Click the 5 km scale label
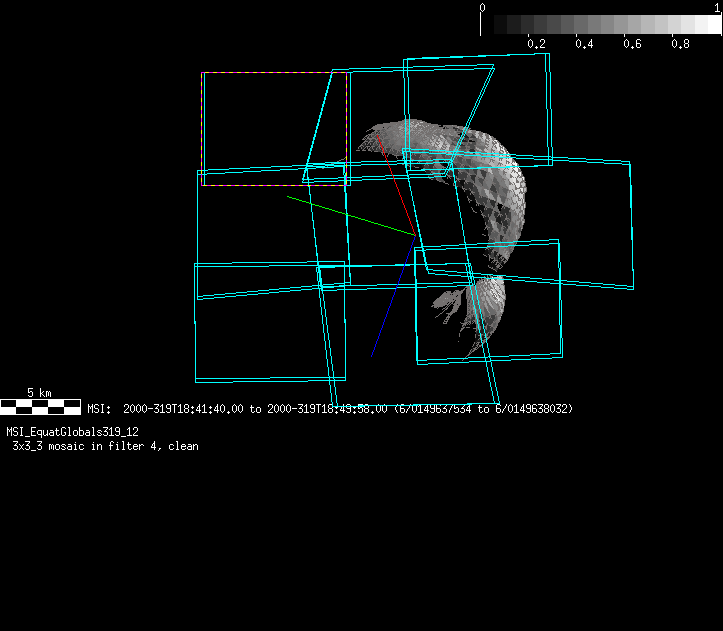 40,393
